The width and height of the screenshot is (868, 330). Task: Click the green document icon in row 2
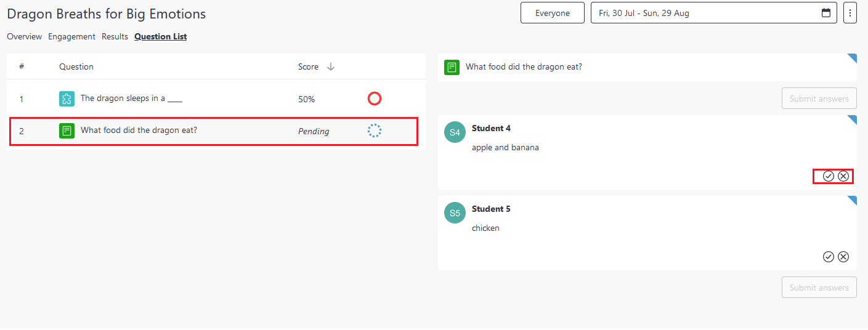click(x=67, y=131)
